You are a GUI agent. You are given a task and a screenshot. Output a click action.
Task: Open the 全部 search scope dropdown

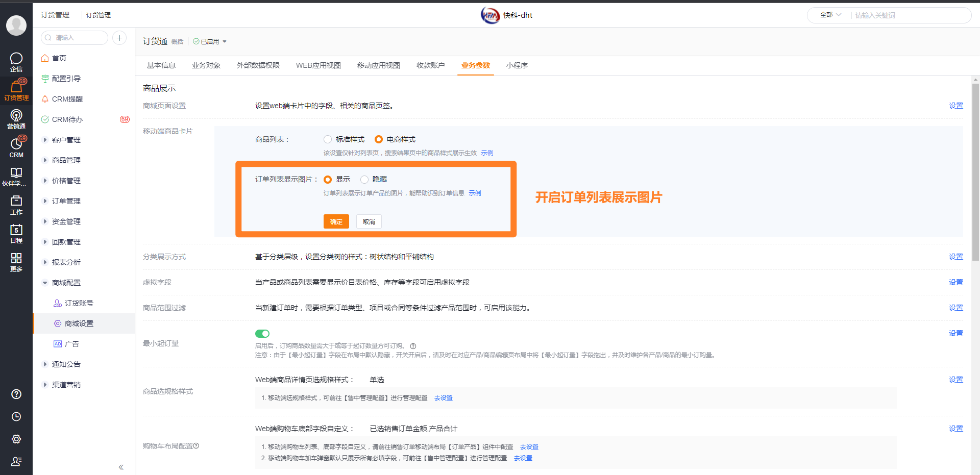[830, 15]
